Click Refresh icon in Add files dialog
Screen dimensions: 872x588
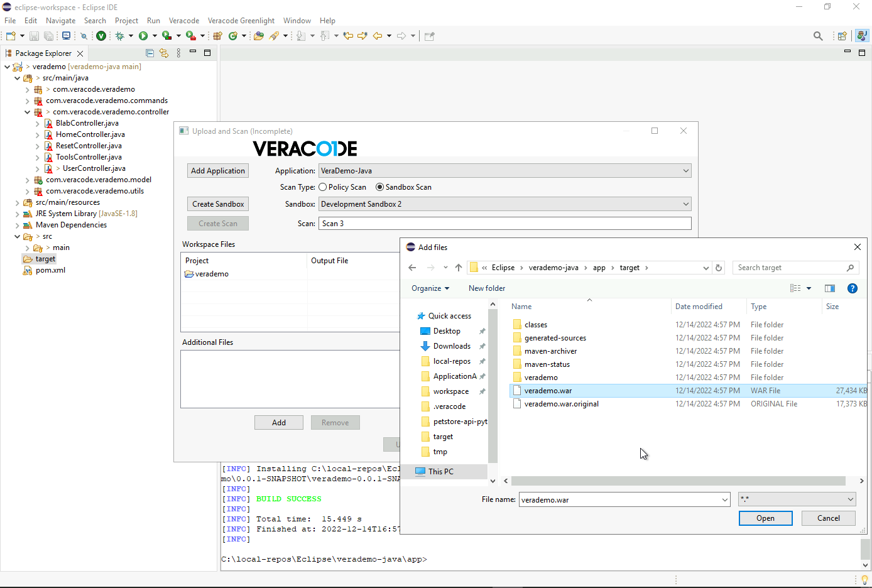tap(719, 268)
